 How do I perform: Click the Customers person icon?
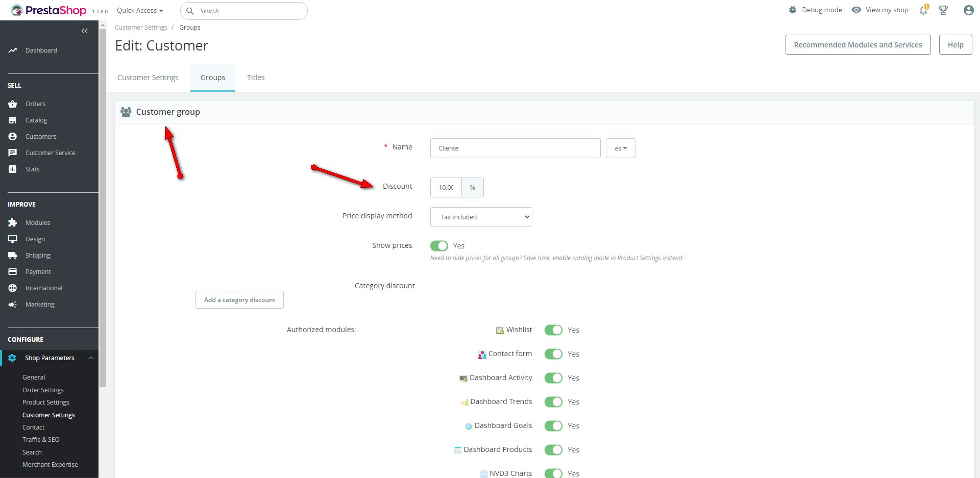tap(13, 136)
